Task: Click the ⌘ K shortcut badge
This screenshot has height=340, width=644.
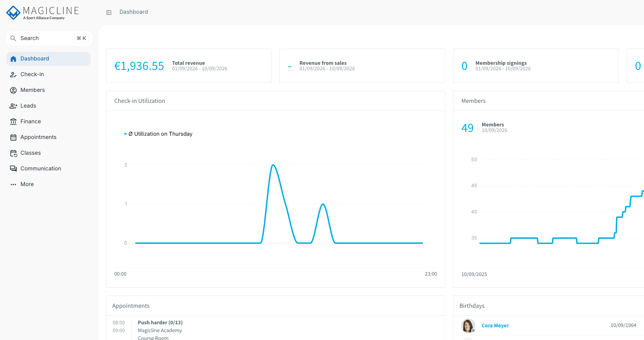Action: click(81, 38)
